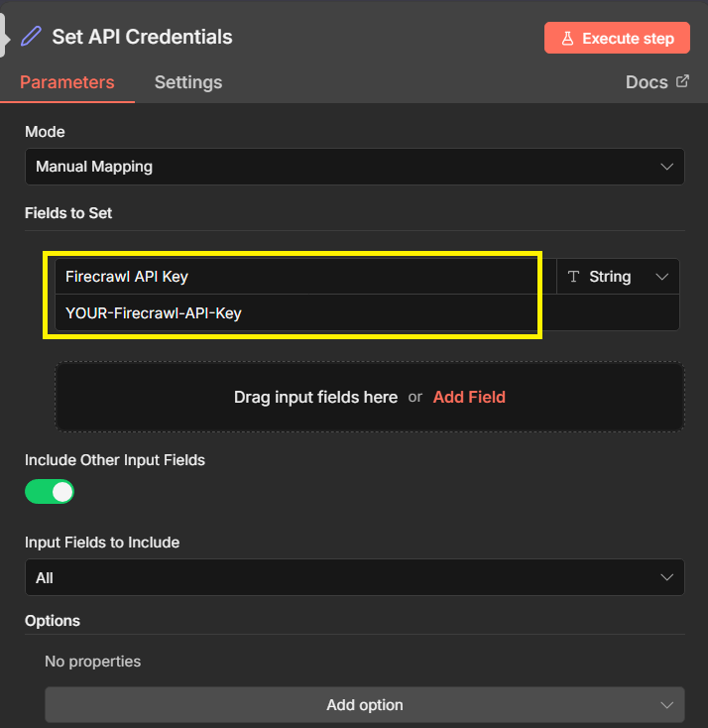Click the T type icon beside String
This screenshot has width=708, height=728.
click(x=573, y=277)
